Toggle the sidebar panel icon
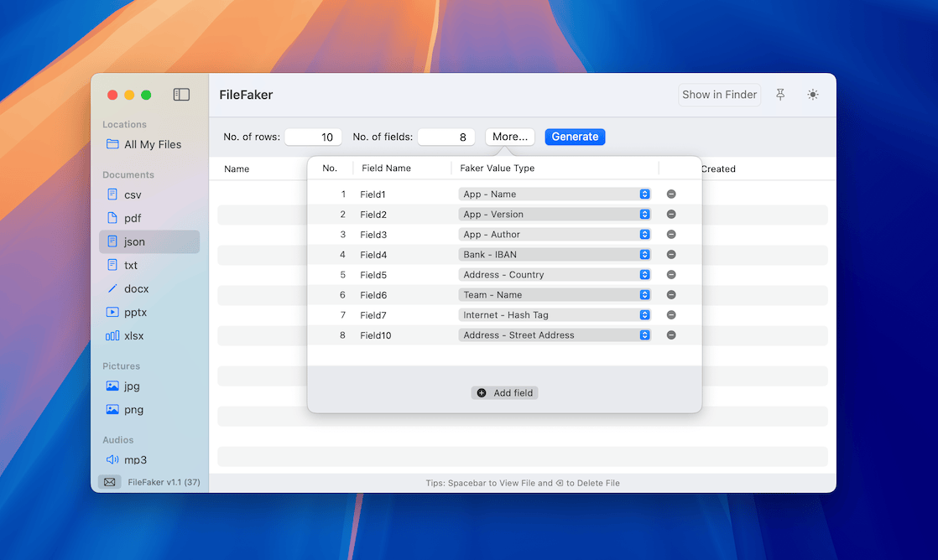The height and width of the screenshot is (560, 938). coord(181,95)
